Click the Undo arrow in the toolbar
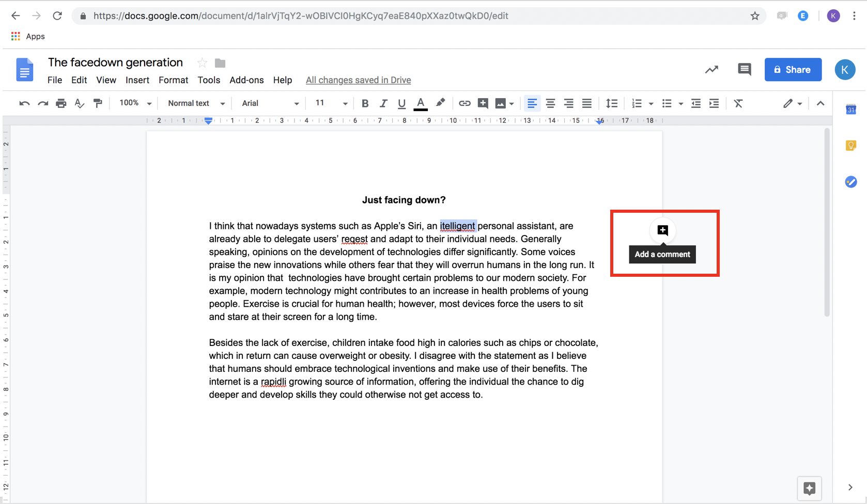Screen dimensions: 867x504 pyautogui.click(x=24, y=103)
